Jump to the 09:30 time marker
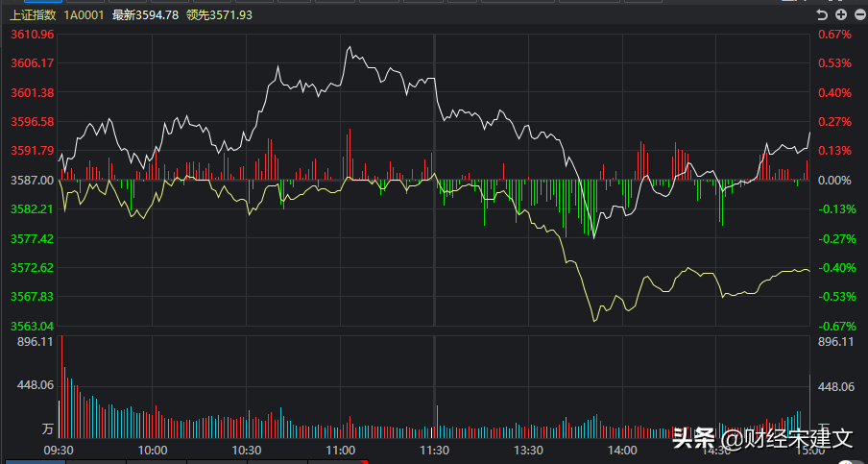Screen dimensions: 868x464 click(60, 450)
